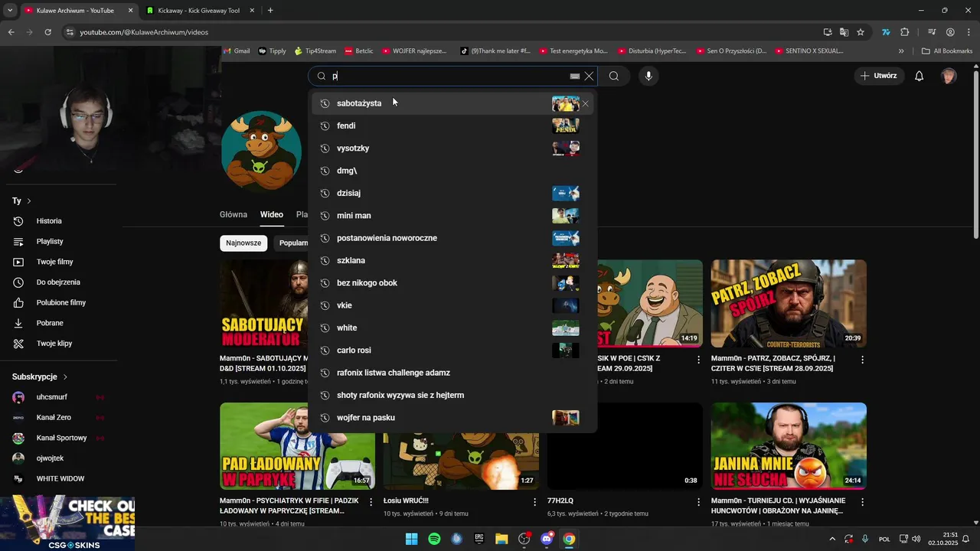Show more bookmarks chevron
Viewport: 980px width, 551px height.
[x=901, y=51]
